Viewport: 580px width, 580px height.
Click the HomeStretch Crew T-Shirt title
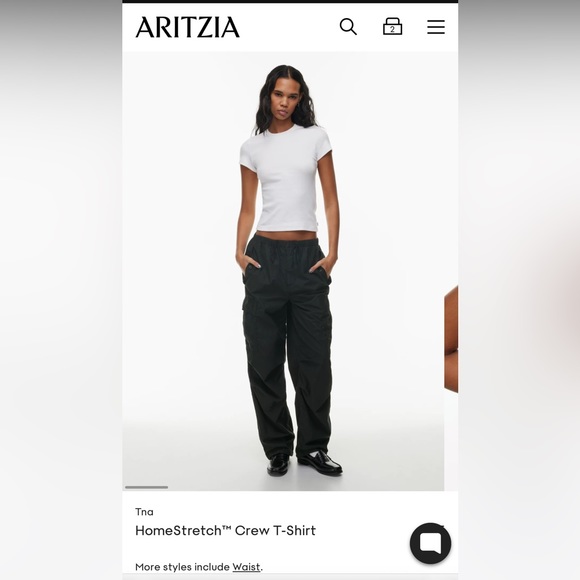225,530
